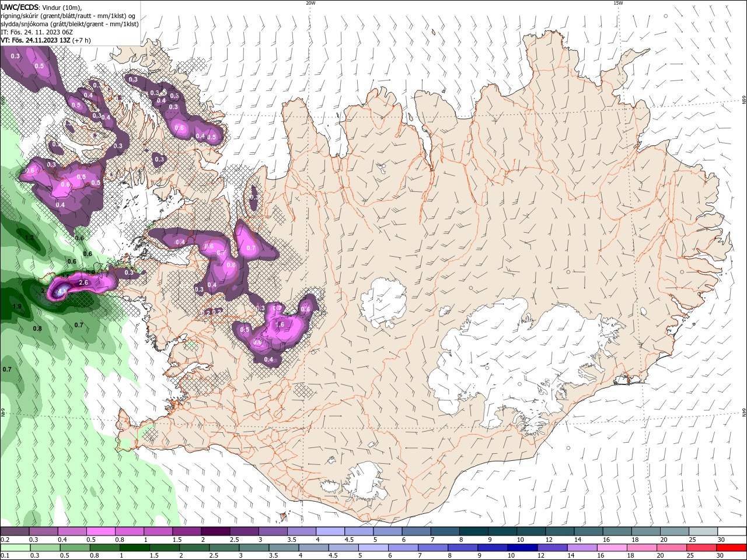The image size is (747, 560).
Task: Click the 'rigning/skúrir' legend description line
Action: 68,16
